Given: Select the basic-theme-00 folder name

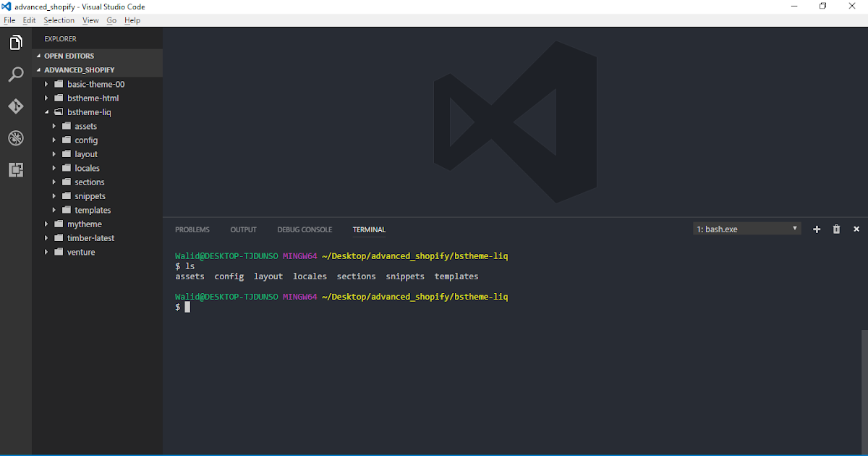Looking at the screenshot, I should [96, 84].
